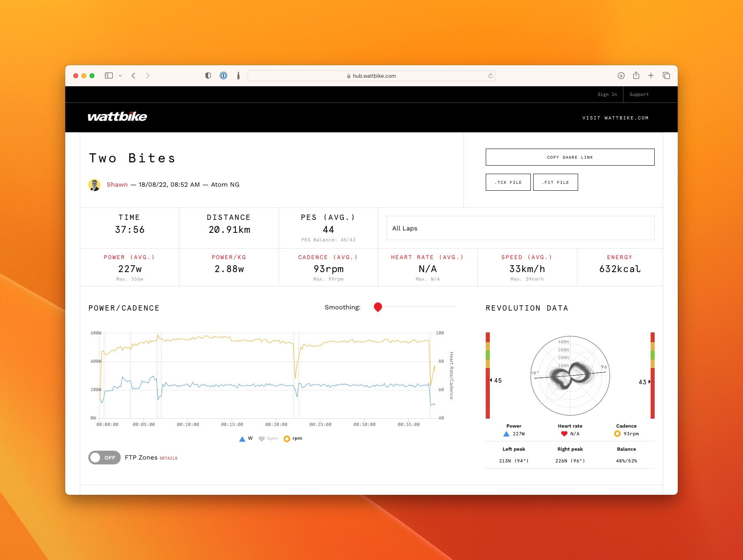
Task: Click the TIME value 37:56
Action: point(130,230)
